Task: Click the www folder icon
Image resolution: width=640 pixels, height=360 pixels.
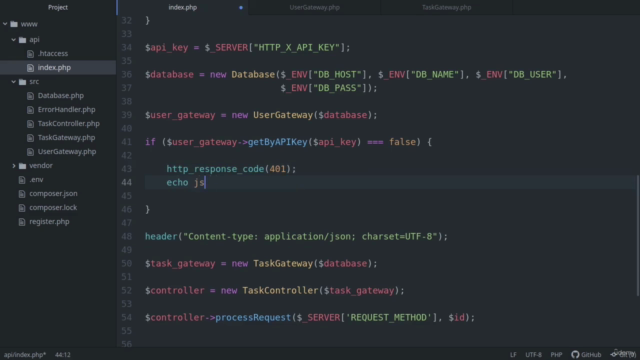Action: point(14,24)
